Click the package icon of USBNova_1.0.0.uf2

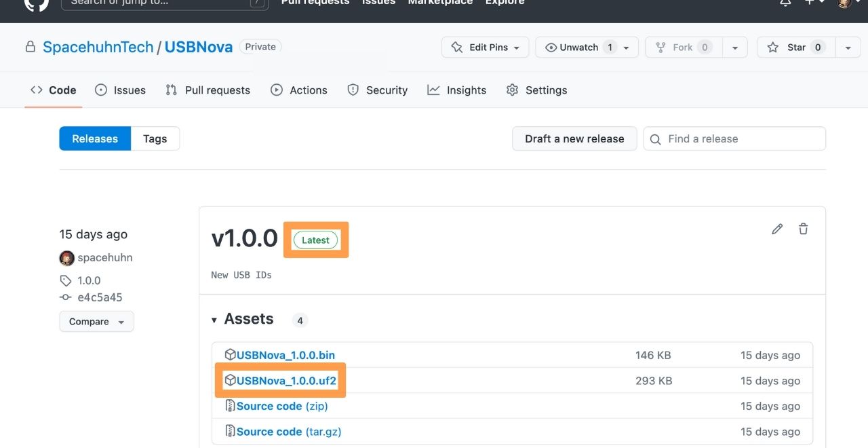(230, 380)
